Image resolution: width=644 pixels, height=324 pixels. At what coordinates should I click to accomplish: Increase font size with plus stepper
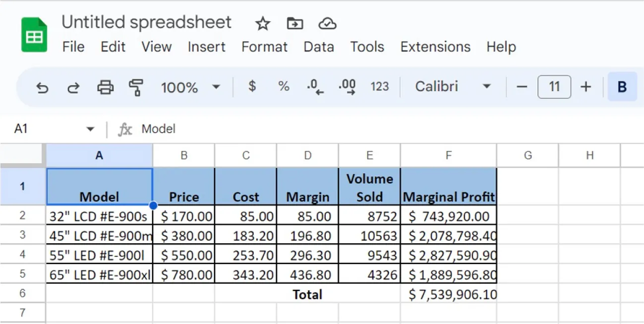tap(586, 87)
